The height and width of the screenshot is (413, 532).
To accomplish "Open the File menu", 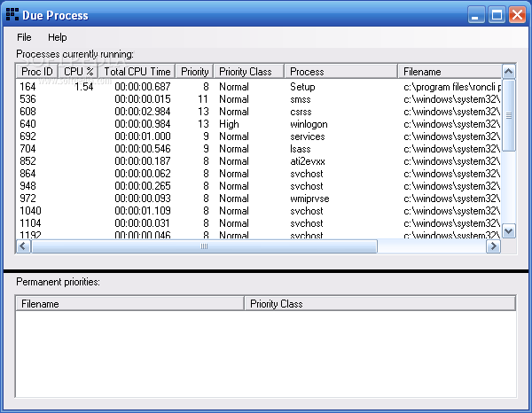I will (x=24, y=37).
